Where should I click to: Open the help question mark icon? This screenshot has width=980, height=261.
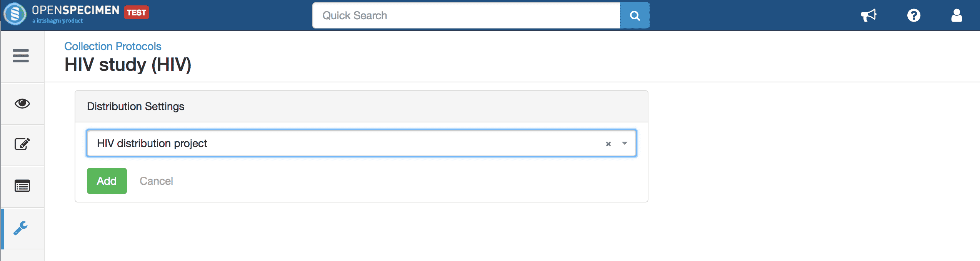tap(913, 15)
